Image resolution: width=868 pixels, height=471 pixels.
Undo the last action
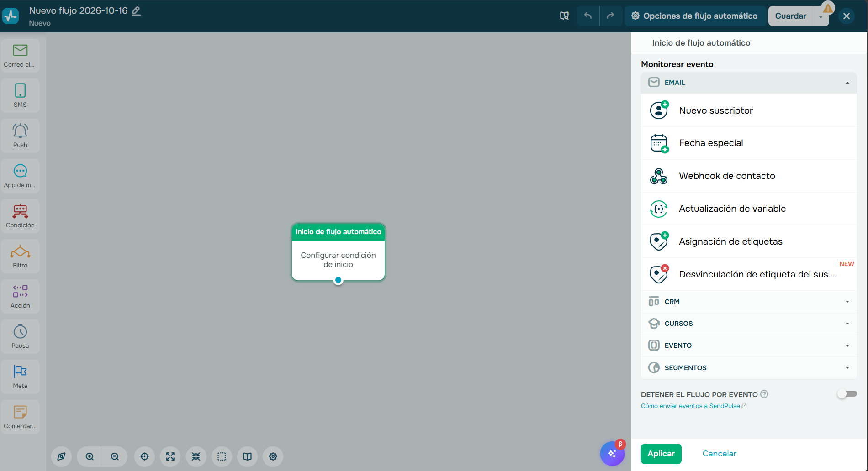pyautogui.click(x=588, y=16)
